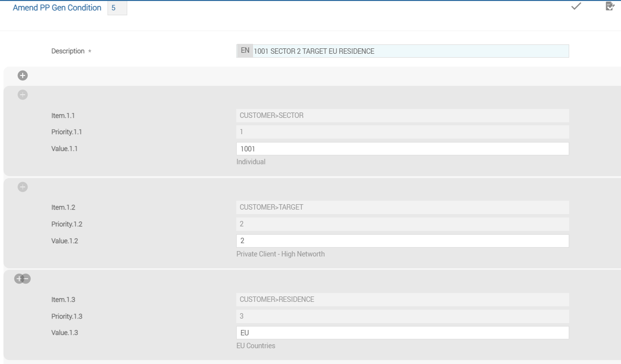
Task: Click the commit record icon
Action: [609, 6]
